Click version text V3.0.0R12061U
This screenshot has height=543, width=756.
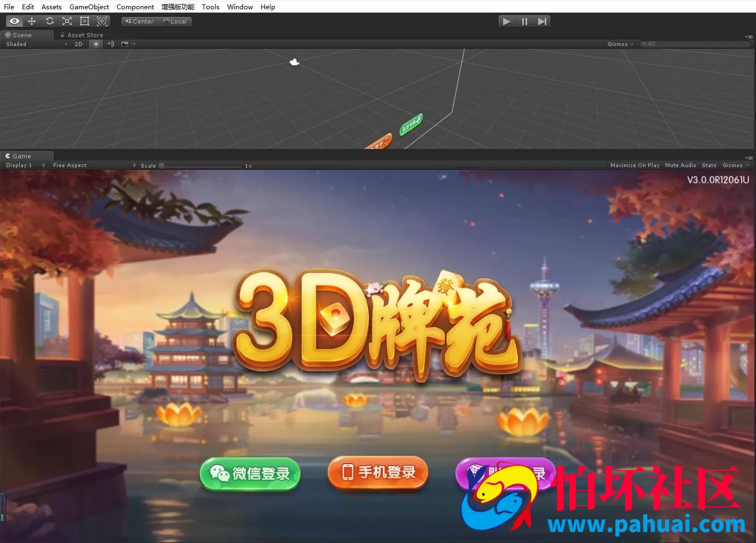coord(718,180)
